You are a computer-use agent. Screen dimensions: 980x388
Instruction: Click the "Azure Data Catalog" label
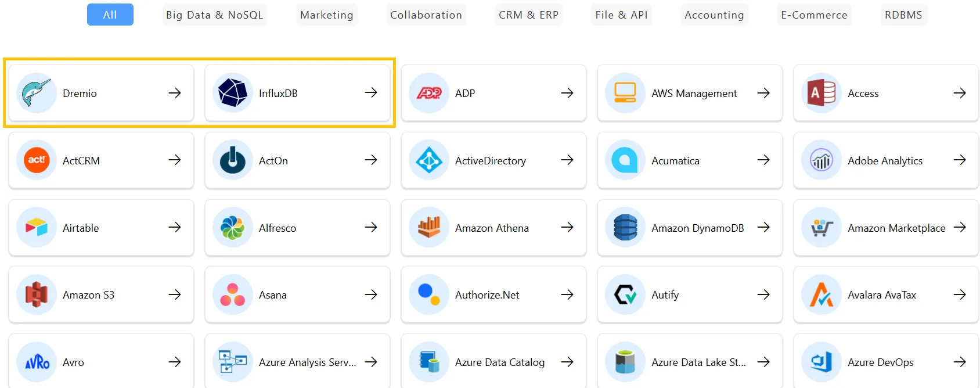[500, 362]
